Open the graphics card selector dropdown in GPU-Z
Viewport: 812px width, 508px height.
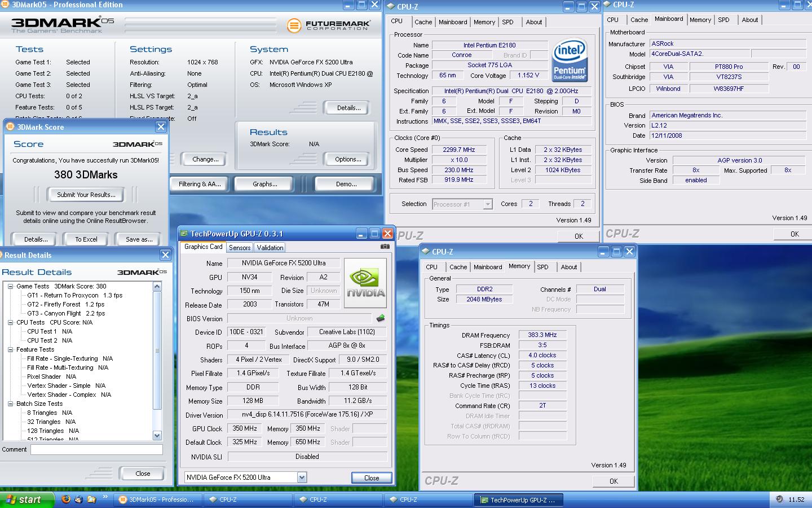tap(302, 478)
